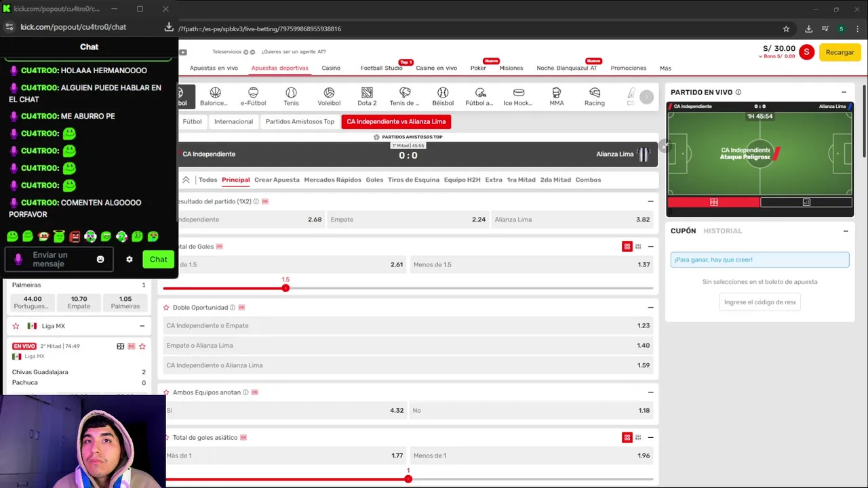Image resolution: width=868 pixels, height=488 pixels.
Task: Favorite the Ambos Equipos anotan market star
Action: point(166,392)
